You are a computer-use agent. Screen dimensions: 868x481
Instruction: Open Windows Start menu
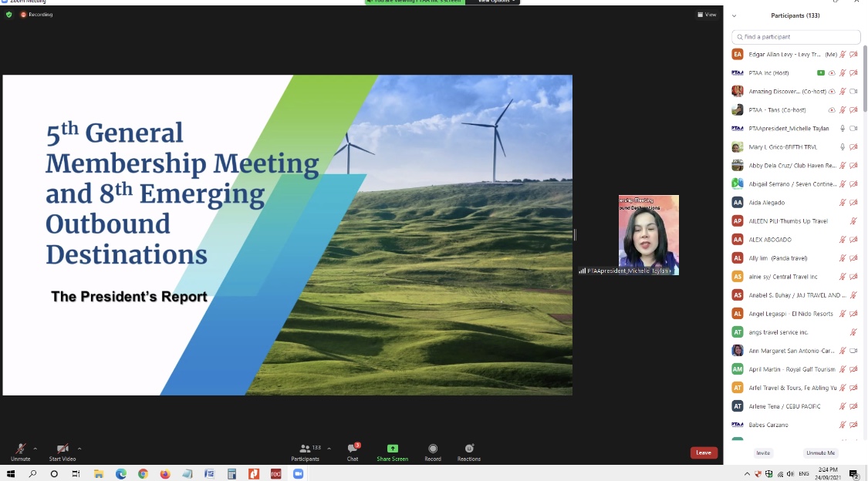pos(11,474)
